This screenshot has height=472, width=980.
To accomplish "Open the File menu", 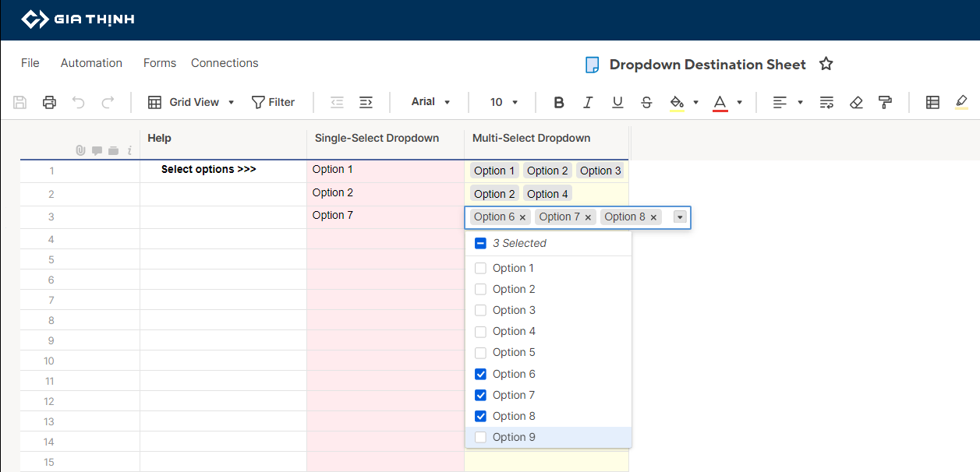I will pos(30,63).
